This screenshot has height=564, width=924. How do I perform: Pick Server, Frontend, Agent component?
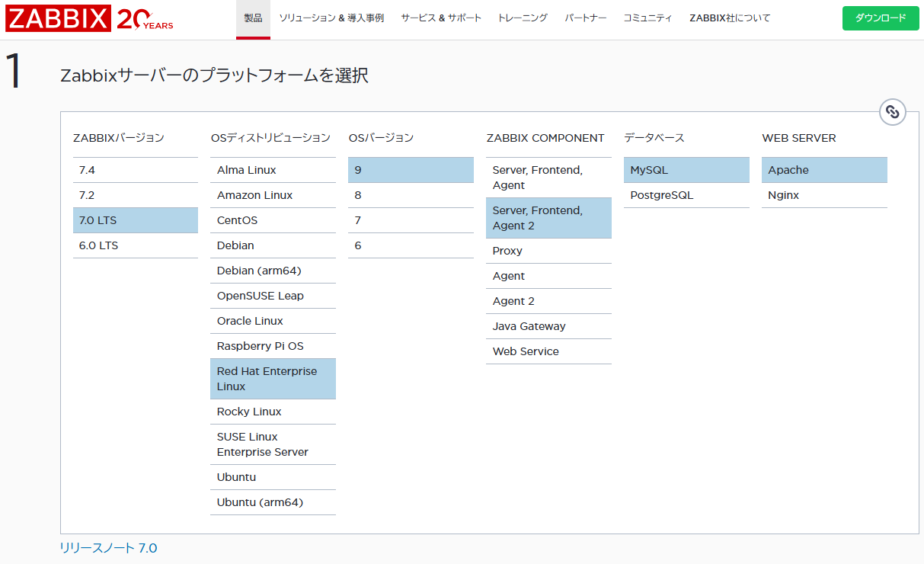tap(549, 178)
